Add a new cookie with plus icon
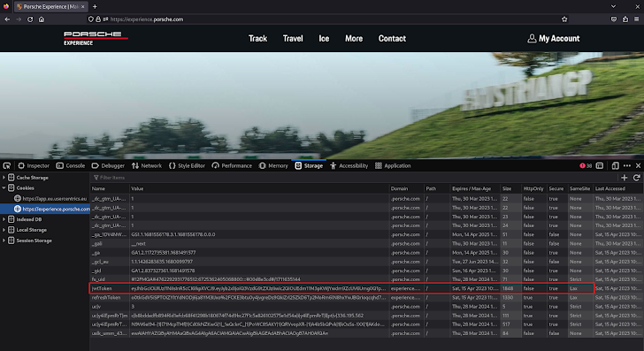Viewport: 644px width, 351px height. pos(625,178)
